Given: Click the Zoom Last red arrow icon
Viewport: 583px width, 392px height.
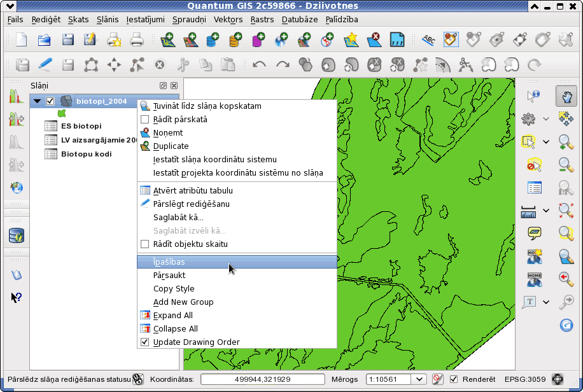Looking at the screenshot, I should point(566,279).
